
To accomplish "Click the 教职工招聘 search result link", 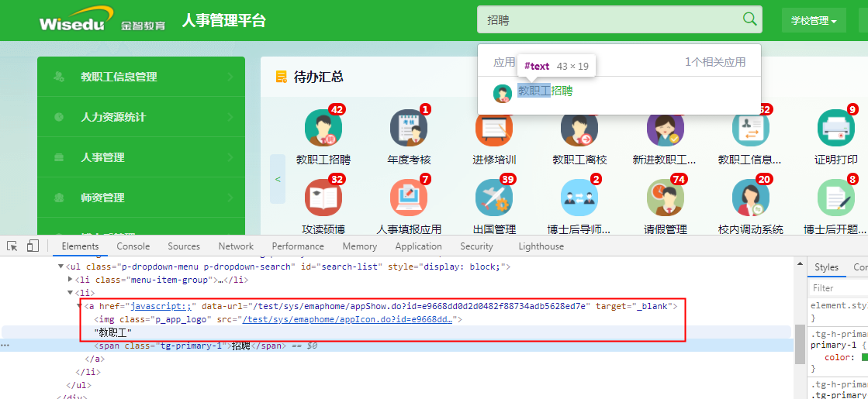I will click(545, 91).
